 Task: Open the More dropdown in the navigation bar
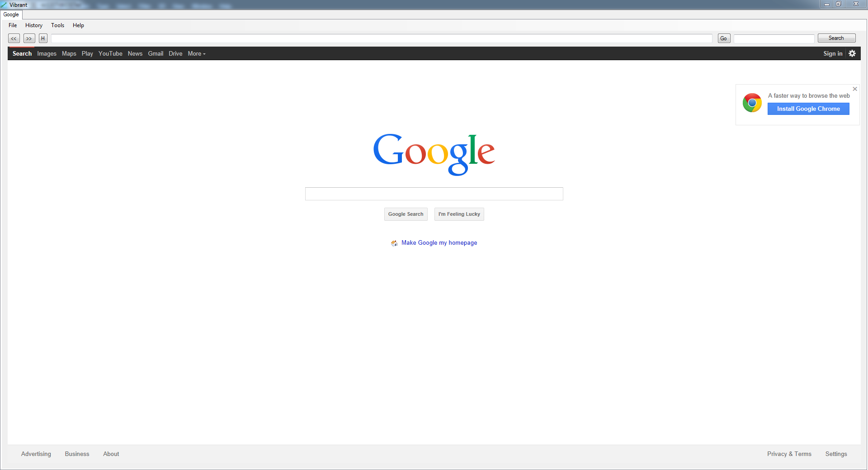pyautogui.click(x=196, y=53)
